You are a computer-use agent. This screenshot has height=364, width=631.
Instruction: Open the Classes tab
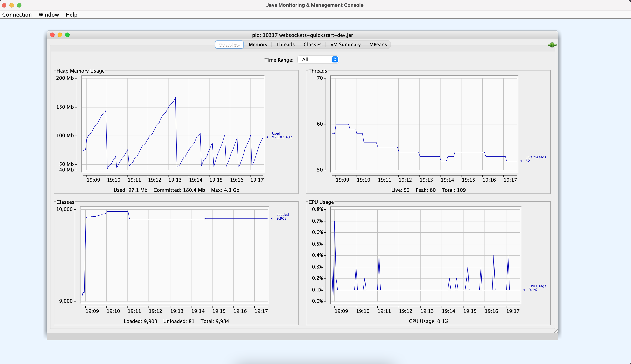coord(312,45)
